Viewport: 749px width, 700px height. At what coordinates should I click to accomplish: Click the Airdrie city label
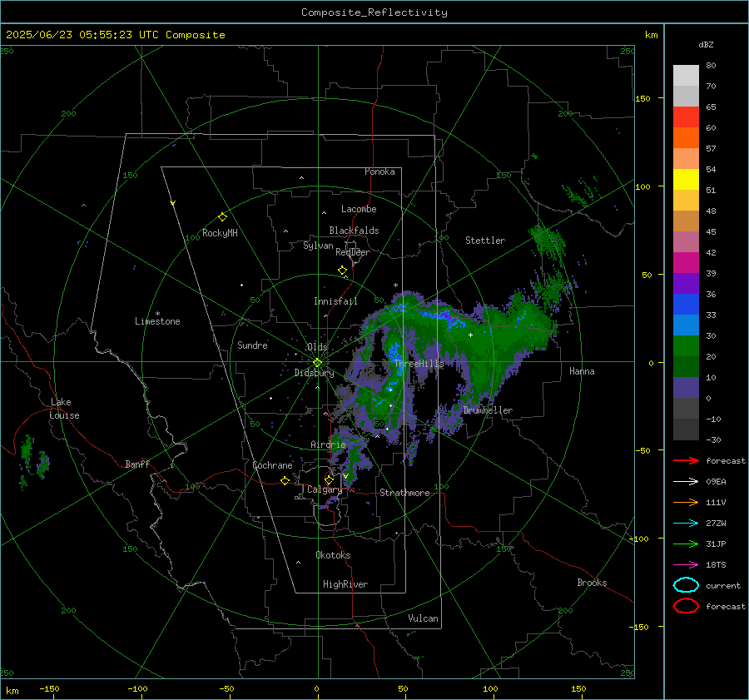pos(328,444)
